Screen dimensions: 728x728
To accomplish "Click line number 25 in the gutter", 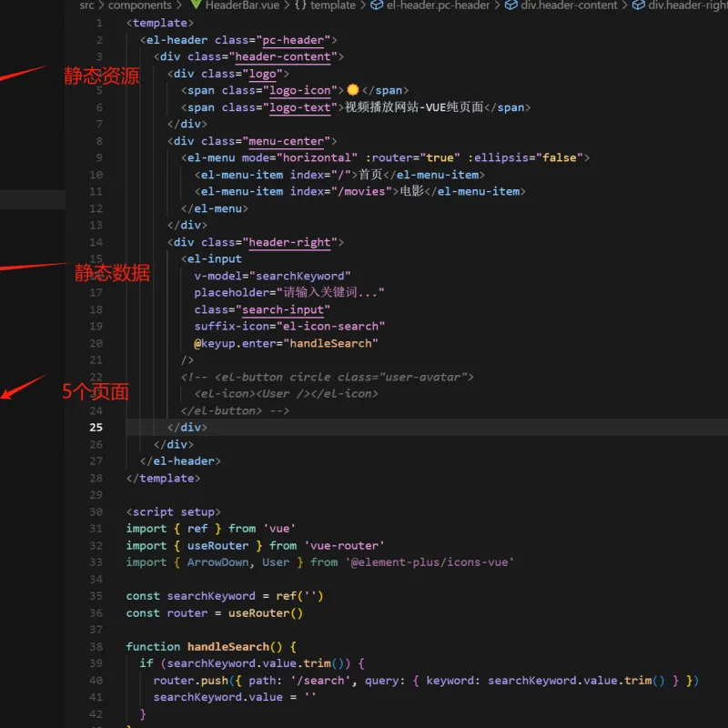I will (96, 427).
